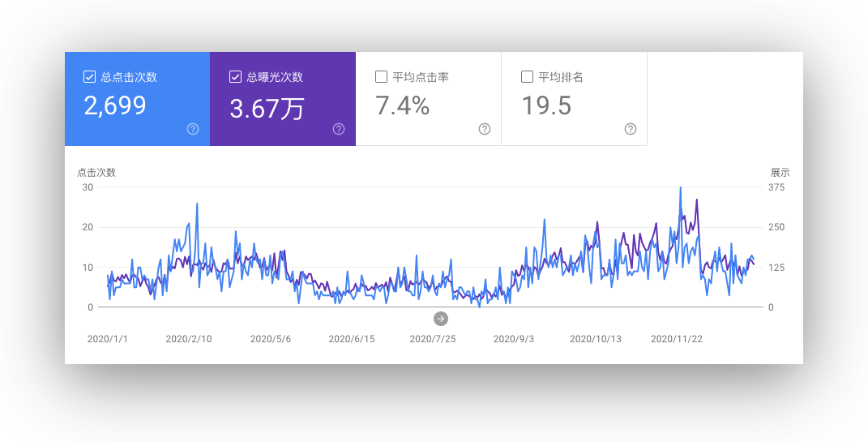Click the 3.67万 impressions value
The height and width of the screenshot is (442, 868).
tap(267, 108)
